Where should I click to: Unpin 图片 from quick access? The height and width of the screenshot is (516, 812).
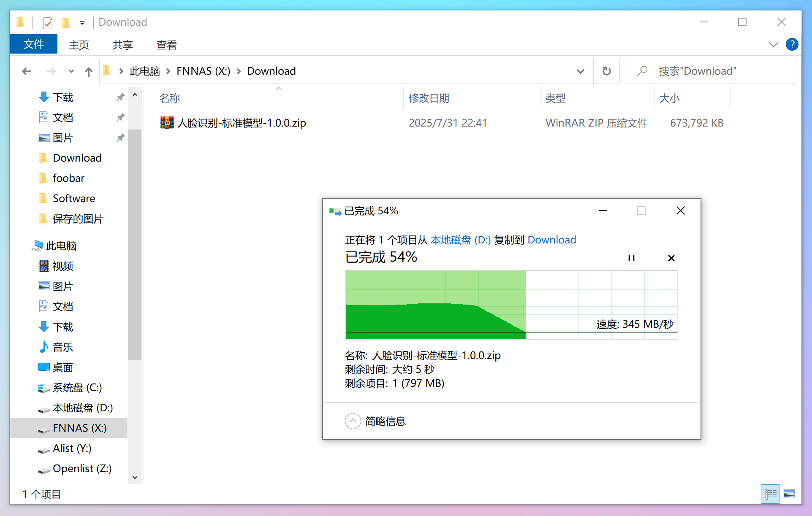(120, 138)
